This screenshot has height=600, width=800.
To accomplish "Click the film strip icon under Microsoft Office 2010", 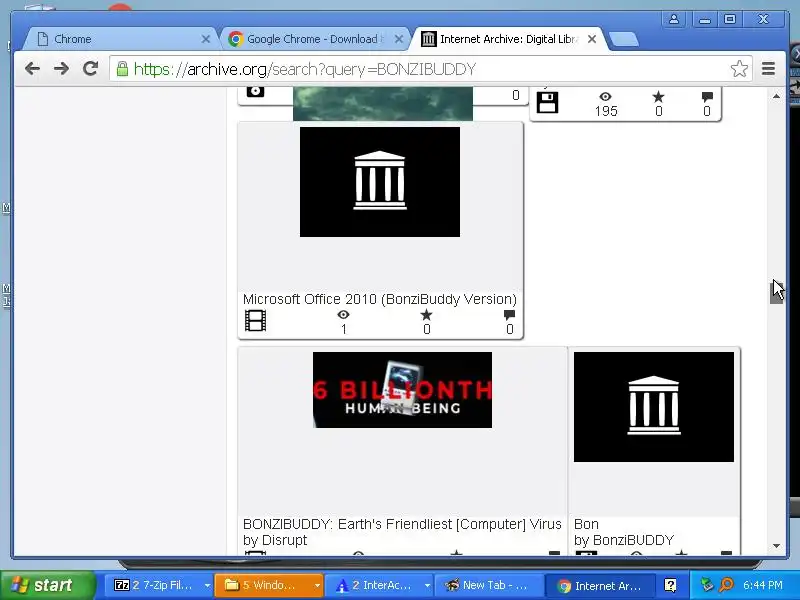I will 255,321.
